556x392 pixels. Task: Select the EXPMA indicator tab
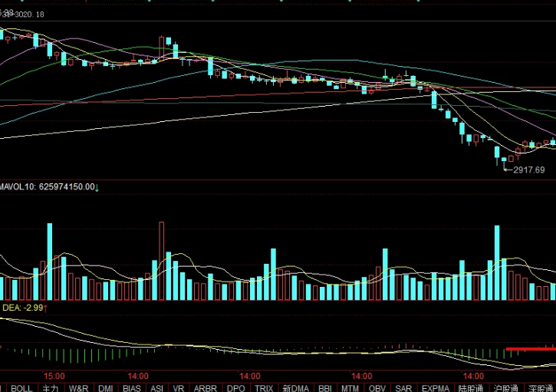point(436,388)
